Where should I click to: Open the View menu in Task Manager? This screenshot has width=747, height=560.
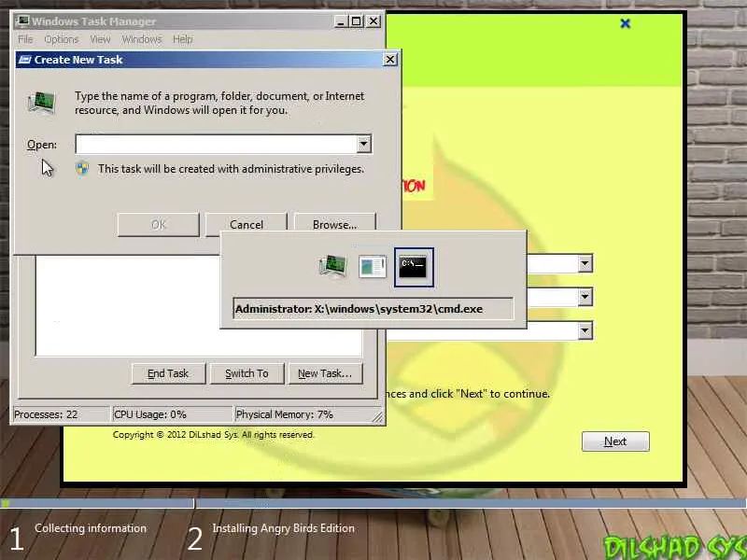[x=100, y=39]
